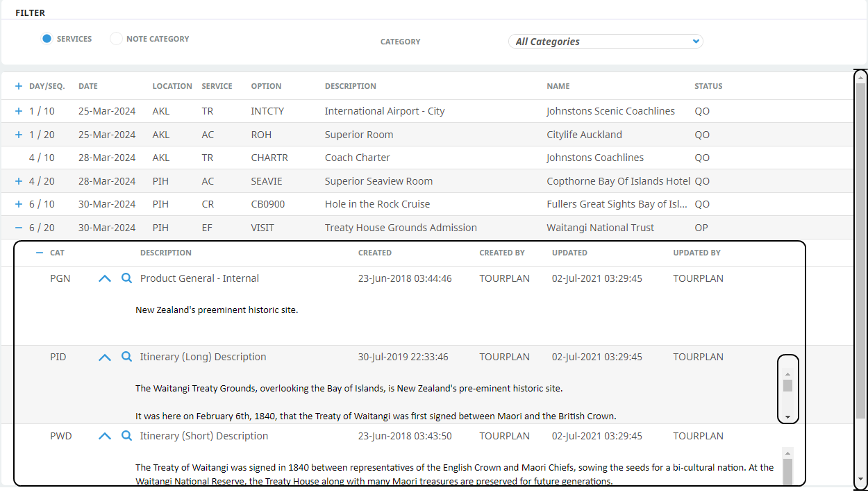Screen dimensions: 868x497
Task: Open magnifier for Itinerary (Short) Description note
Action: 126,435
